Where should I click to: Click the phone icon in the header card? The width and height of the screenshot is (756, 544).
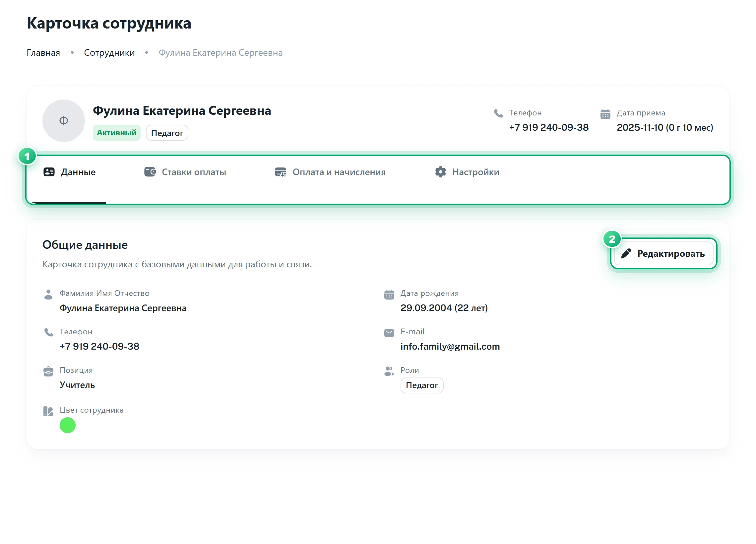pyautogui.click(x=498, y=113)
